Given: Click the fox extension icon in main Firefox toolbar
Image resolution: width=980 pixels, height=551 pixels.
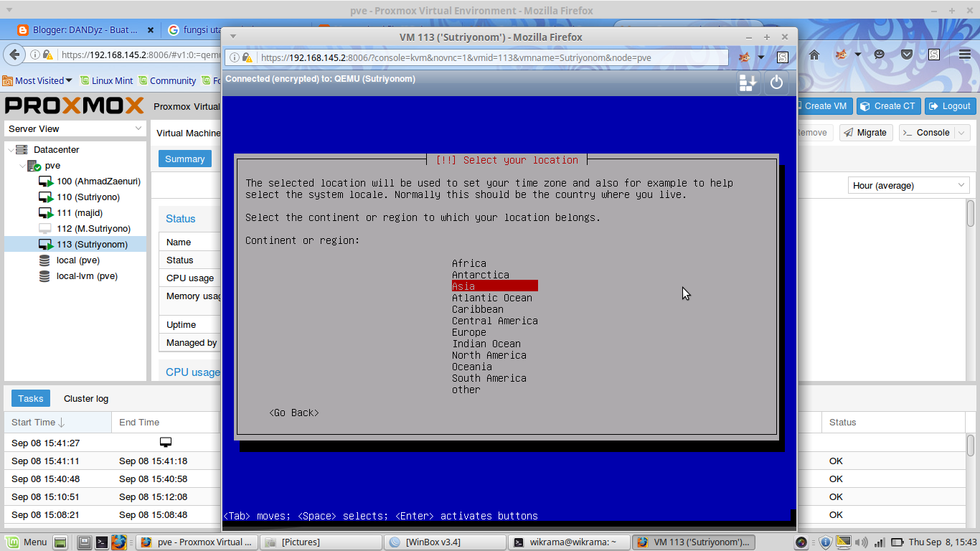Looking at the screenshot, I should tap(840, 55).
